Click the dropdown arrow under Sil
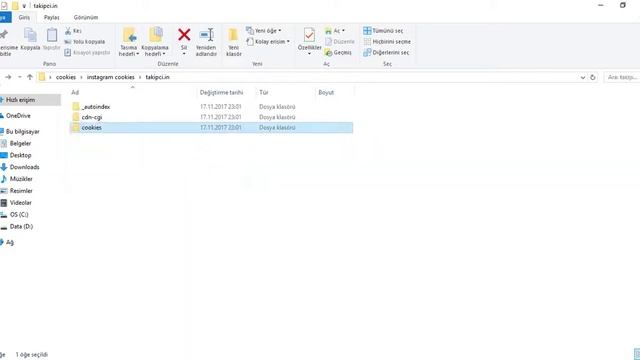640x360 pixels. 184,54
